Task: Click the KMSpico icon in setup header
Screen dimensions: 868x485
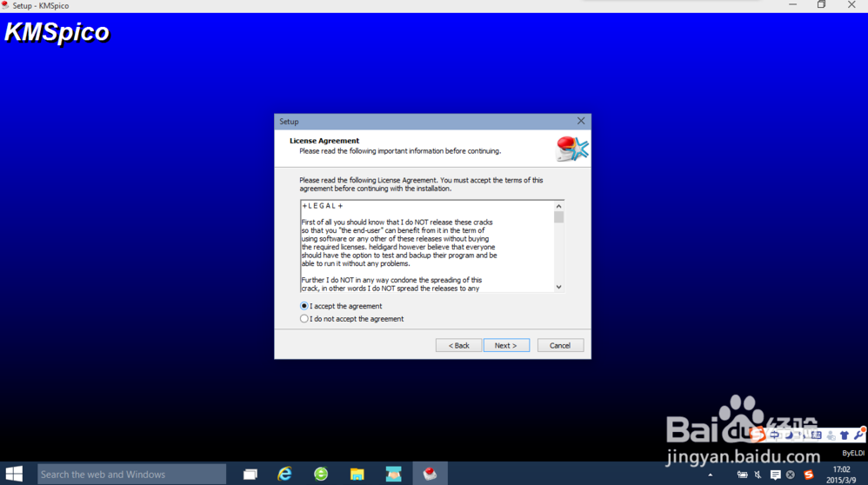Action: click(571, 149)
